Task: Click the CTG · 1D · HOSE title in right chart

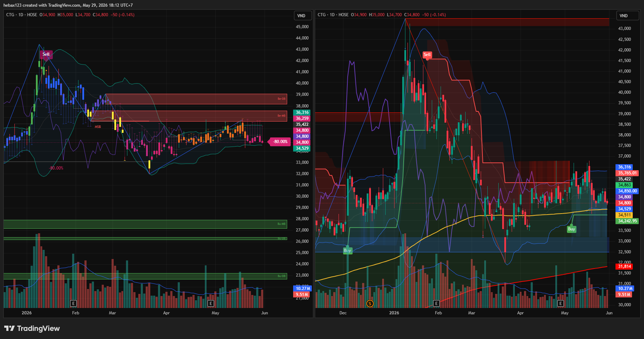Action: pyautogui.click(x=333, y=15)
